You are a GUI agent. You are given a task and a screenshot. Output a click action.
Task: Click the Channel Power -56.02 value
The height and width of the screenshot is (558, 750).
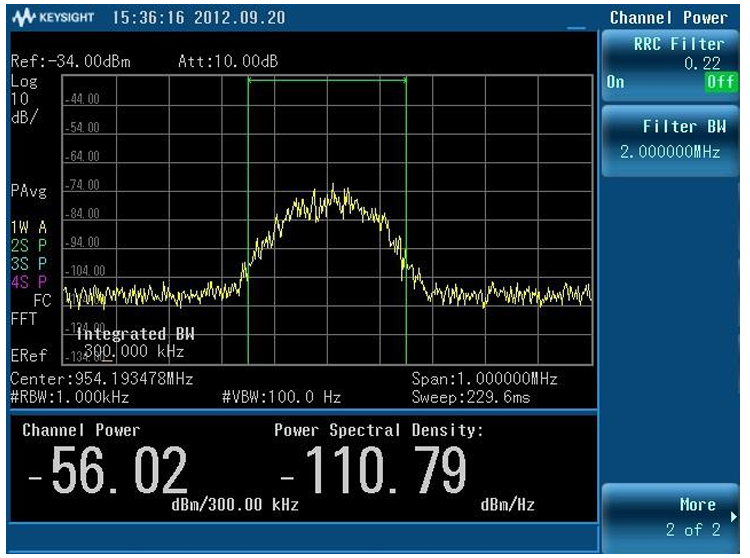(x=108, y=470)
